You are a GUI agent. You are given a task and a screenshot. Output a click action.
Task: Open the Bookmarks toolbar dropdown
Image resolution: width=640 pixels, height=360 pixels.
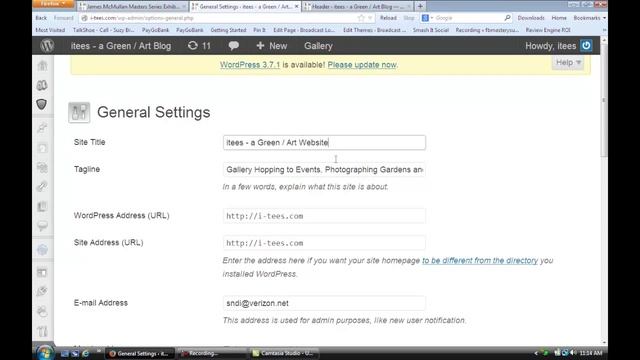coord(589,18)
